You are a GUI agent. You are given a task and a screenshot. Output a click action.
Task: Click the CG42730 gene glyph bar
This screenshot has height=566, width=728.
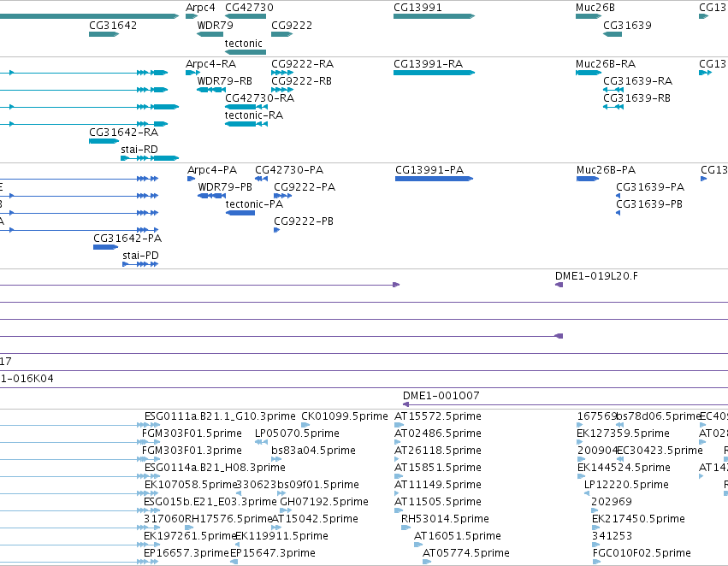point(246,17)
